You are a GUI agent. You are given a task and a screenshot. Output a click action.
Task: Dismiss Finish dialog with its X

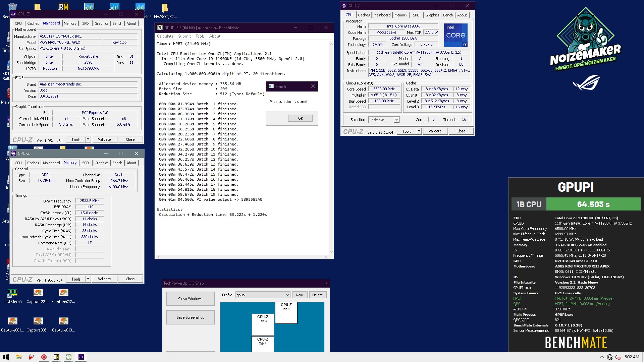(x=313, y=86)
